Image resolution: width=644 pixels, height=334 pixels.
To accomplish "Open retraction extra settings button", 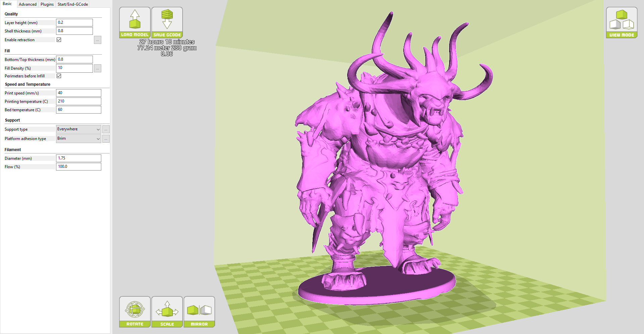I will [x=98, y=40].
